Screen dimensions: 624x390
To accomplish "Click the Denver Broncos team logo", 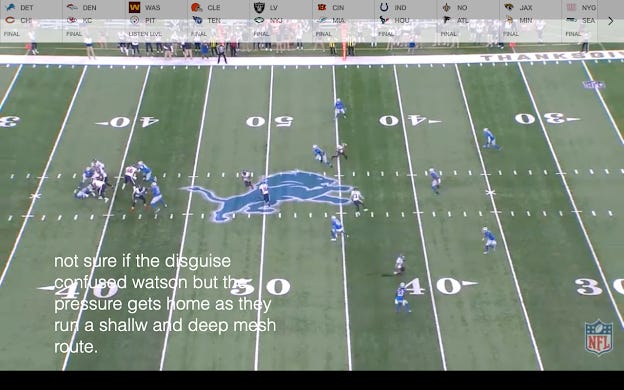I will pyautogui.click(x=72, y=7).
